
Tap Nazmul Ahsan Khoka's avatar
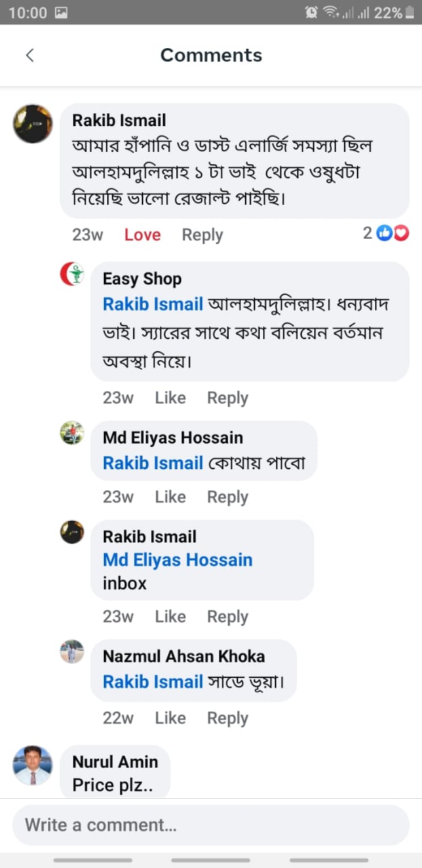point(73,652)
